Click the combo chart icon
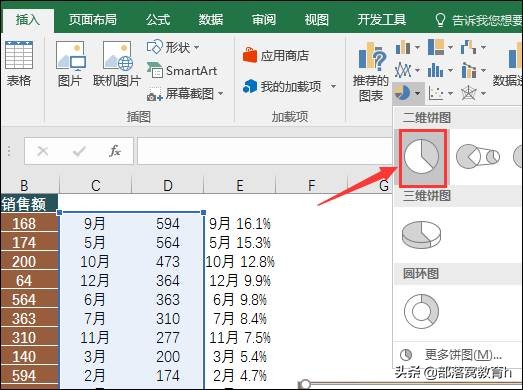Screen dimensions: 523x390 click(x=469, y=70)
